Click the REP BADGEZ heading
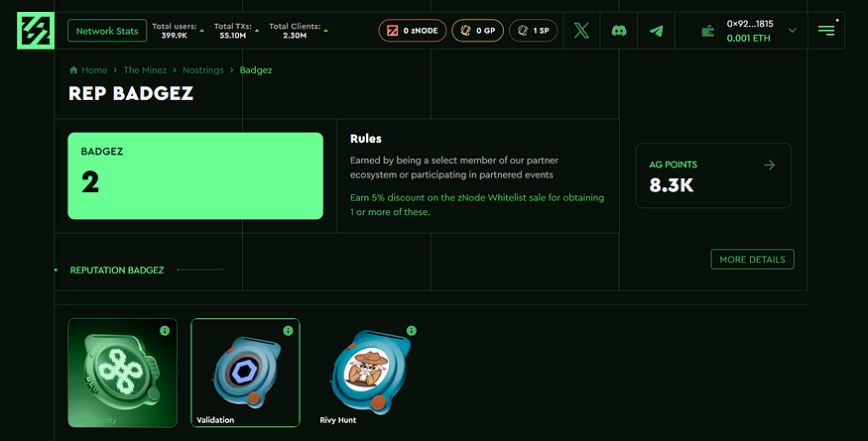Viewport: 868px width, 441px height. (x=131, y=93)
